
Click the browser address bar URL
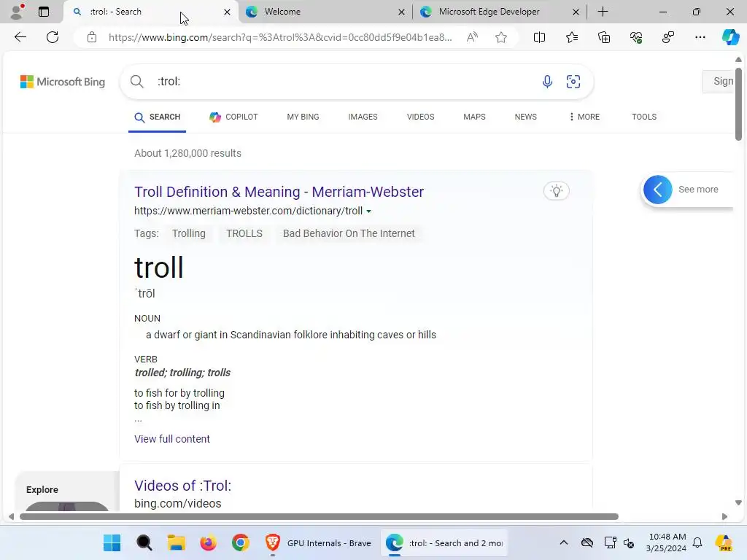[x=279, y=37]
